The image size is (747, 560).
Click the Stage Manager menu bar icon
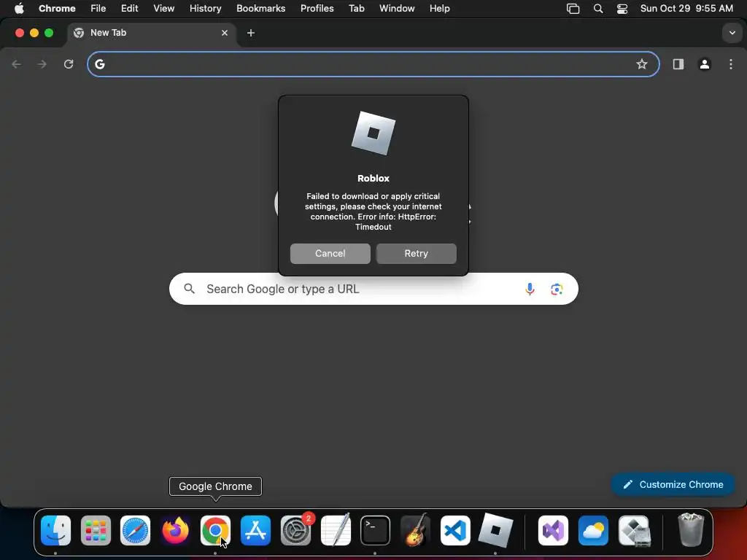pos(573,9)
